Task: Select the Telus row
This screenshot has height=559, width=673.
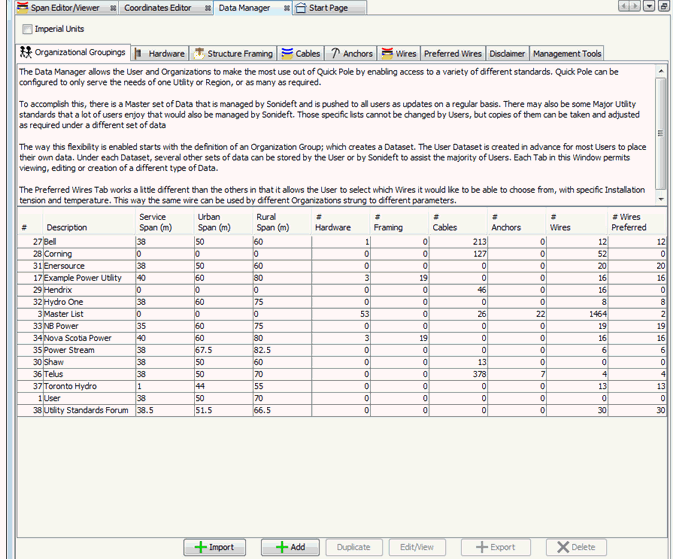Action: pyautogui.click(x=342, y=374)
